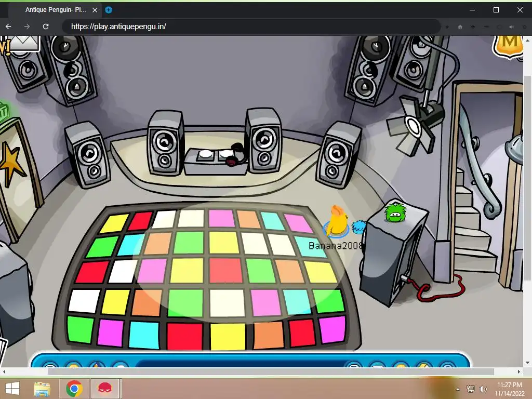This screenshot has height=399, width=532.
Task: Go back to the previous page
Action: (x=8, y=26)
